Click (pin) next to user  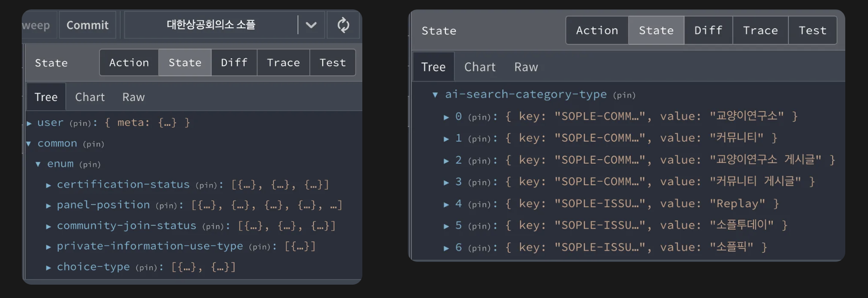tap(81, 123)
